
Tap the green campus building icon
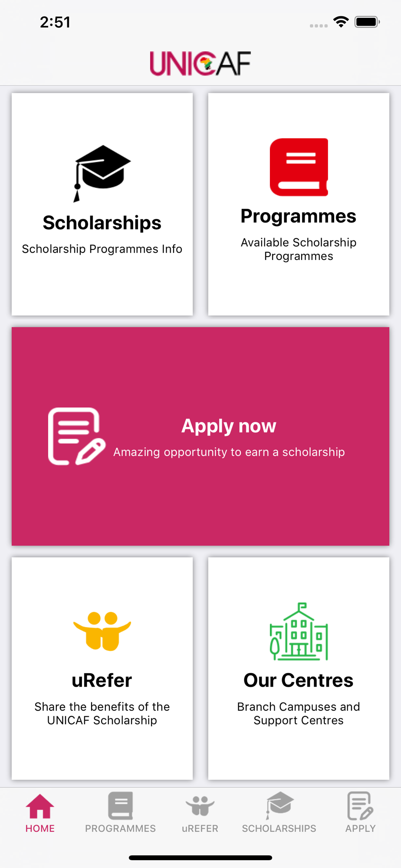[299, 631]
